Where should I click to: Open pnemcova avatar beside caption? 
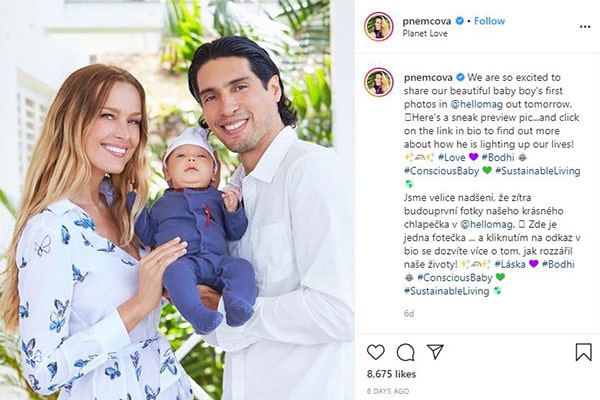point(378,82)
